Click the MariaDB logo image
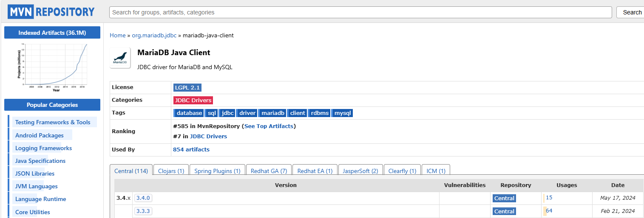This screenshot has width=644, height=218. coord(120,58)
